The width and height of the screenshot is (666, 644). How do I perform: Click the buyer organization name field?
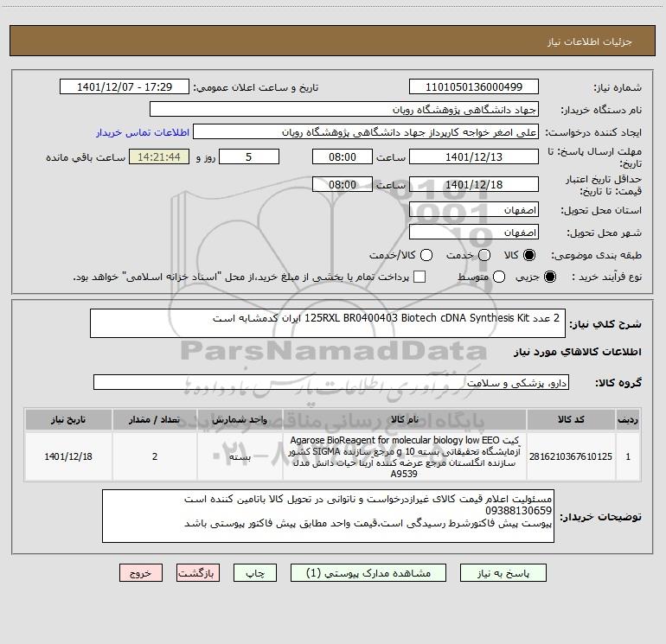(344, 110)
